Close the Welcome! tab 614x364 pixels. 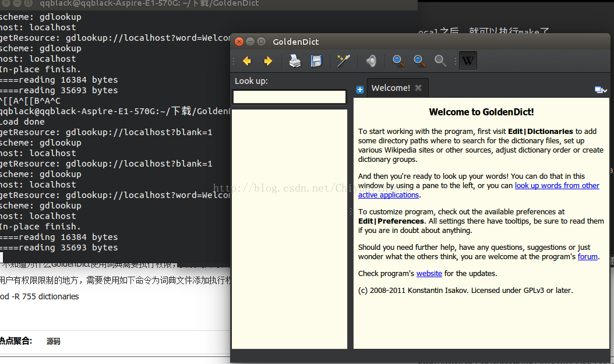[418, 88]
